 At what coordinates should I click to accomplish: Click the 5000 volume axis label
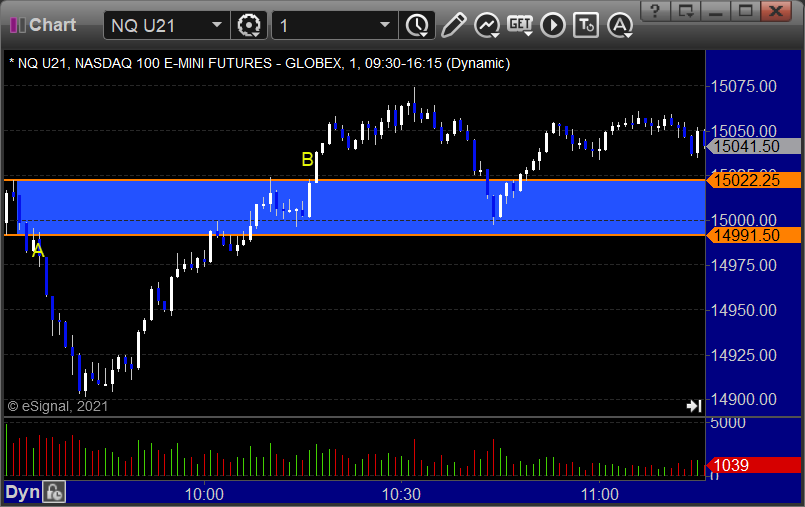727,423
